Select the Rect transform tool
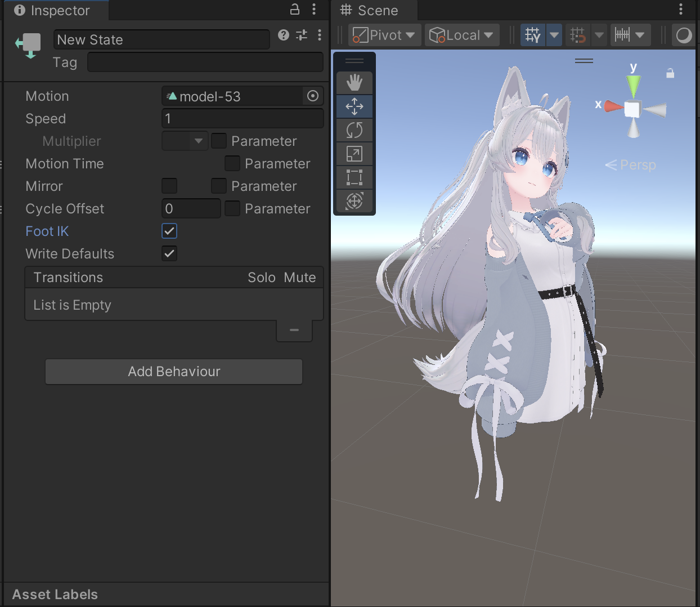Image resolution: width=700 pixels, height=607 pixels. [x=355, y=177]
